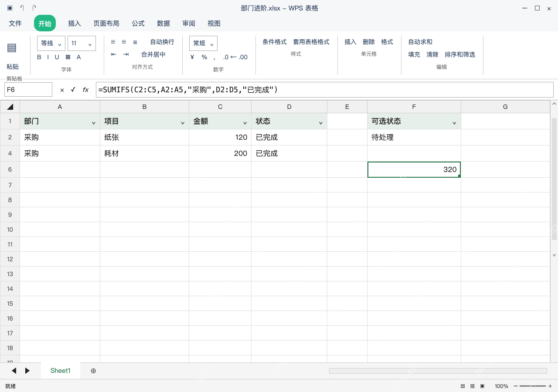The width and height of the screenshot is (558, 392).
Task: Open cell borders tool
Action: click(x=68, y=57)
